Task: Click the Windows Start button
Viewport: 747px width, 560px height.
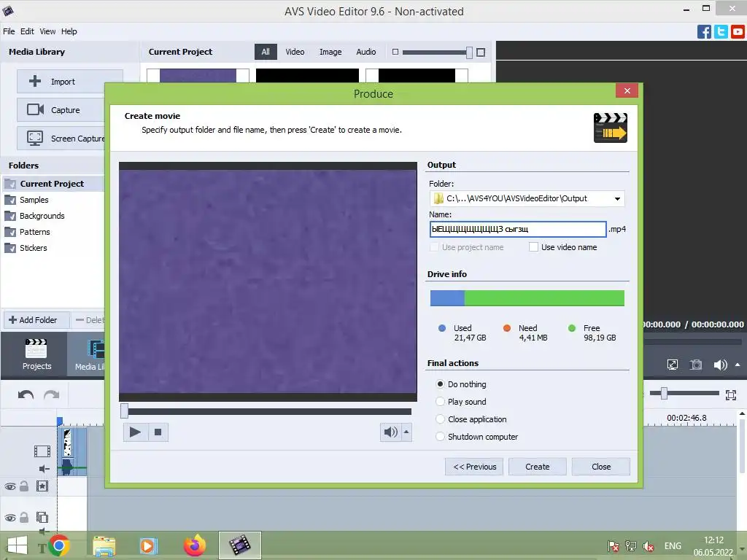Action: (18, 545)
